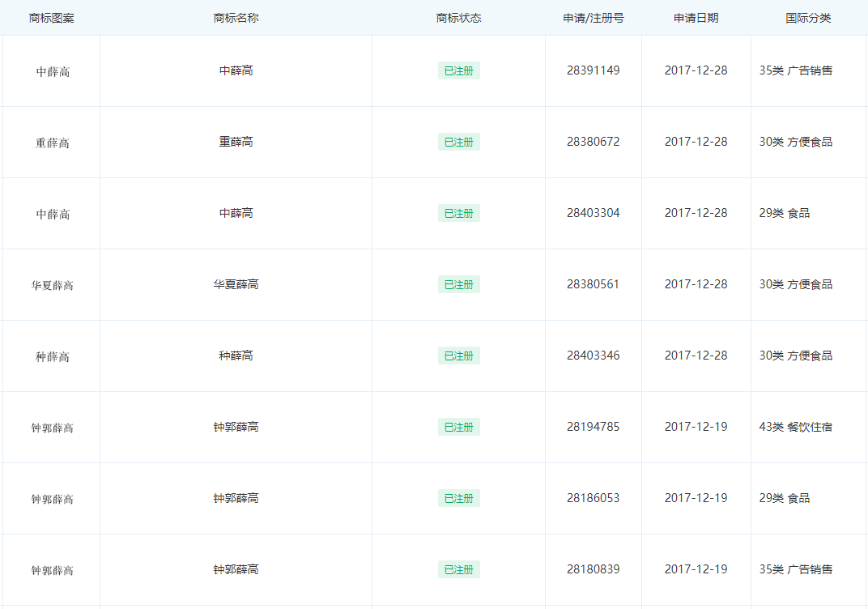This screenshot has height=609, width=868.
Task: View the 种薛高 trademark image
Action: point(53,357)
